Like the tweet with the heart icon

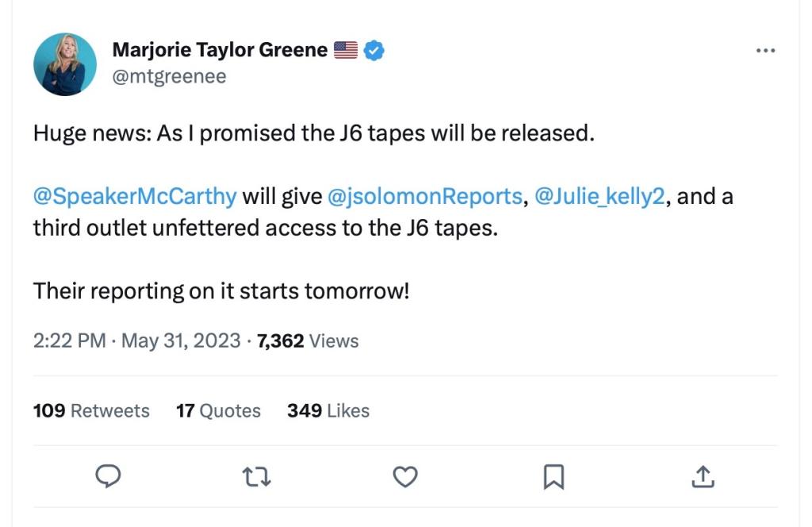(x=405, y=476)
